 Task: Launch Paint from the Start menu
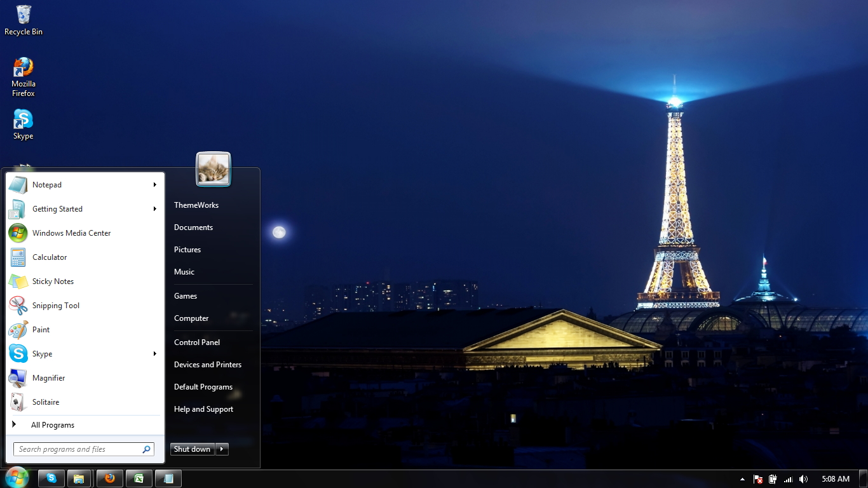click(41, 330)
